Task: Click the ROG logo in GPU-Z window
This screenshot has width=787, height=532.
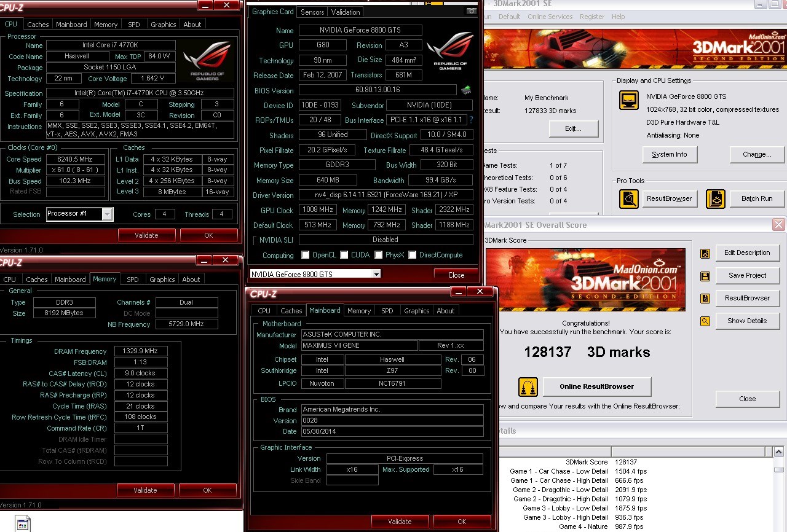Action: [x=450, y=50]
